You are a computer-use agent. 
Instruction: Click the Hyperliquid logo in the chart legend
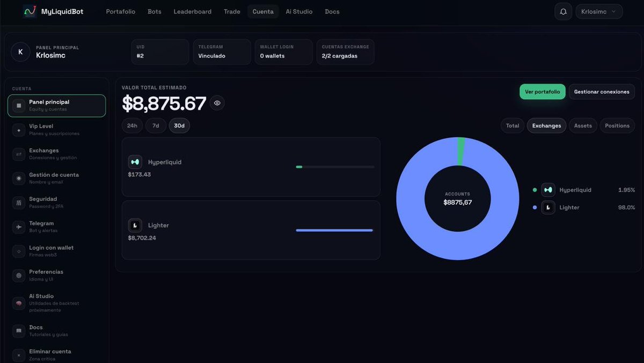pos(548,190)
